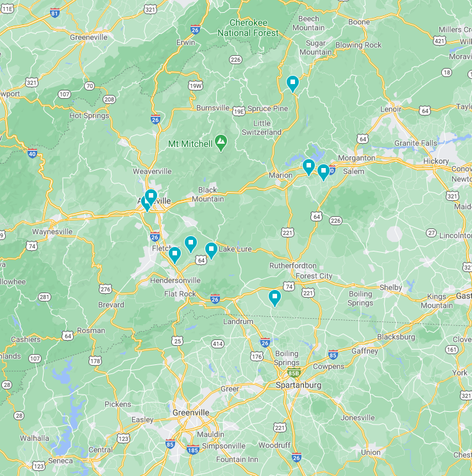Screen dimensions: 472x476
Task: Select the Black Mountain label
Action: tap(208, 194)
